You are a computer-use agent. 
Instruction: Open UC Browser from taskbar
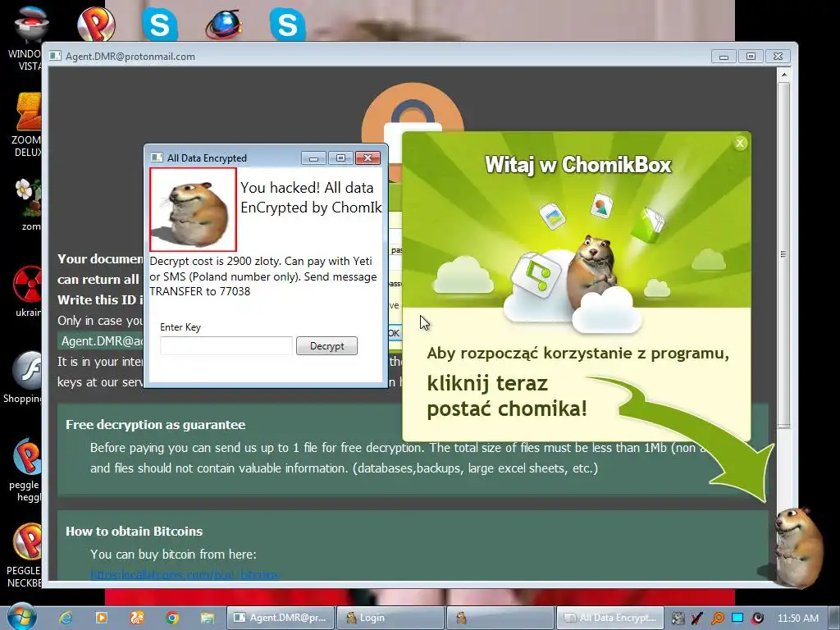click(x=137, y=618)
